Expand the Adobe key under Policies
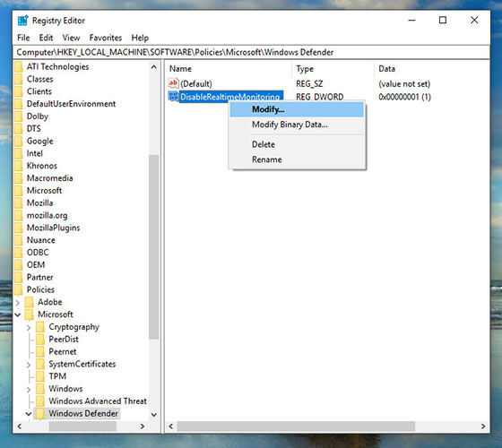This screenshot has height=448, width=502. 18,303
